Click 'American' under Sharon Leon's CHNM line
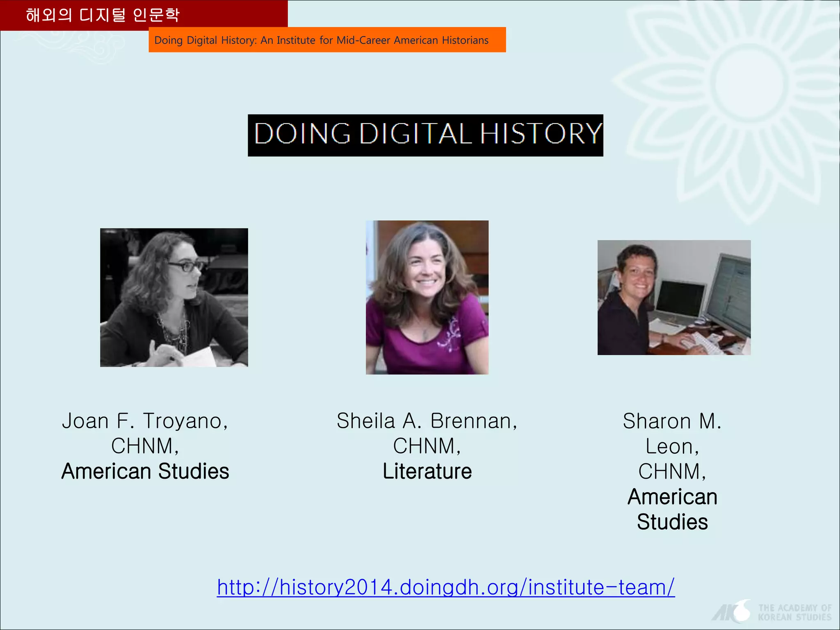 [x=672, y=497]
